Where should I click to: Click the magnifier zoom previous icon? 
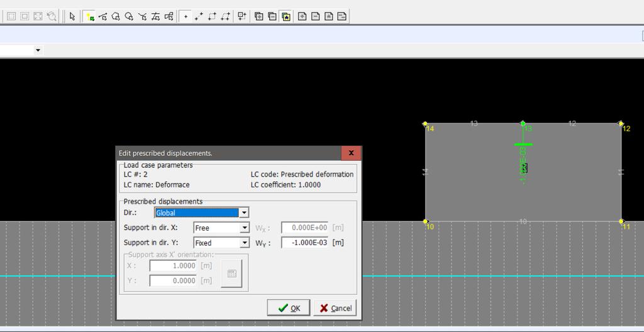click(52, 16)
